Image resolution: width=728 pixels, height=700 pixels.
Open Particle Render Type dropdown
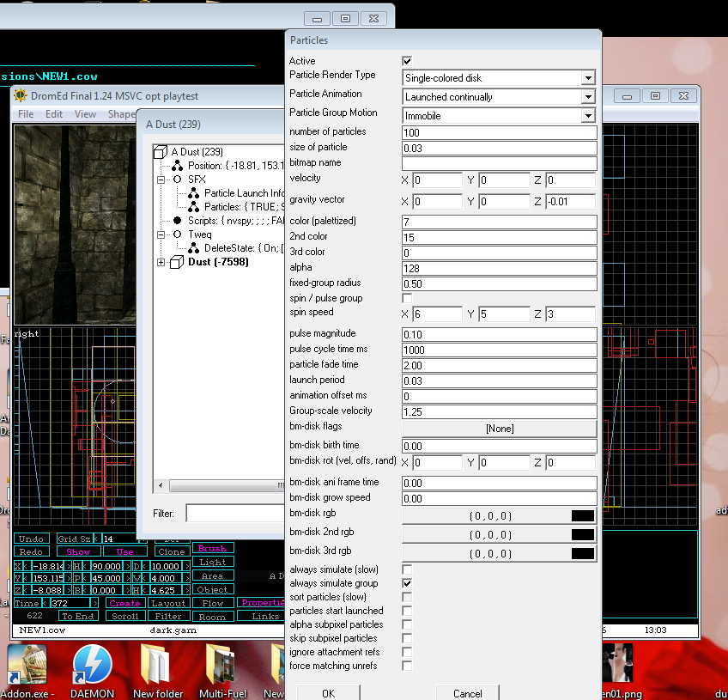tap(587, 77)
